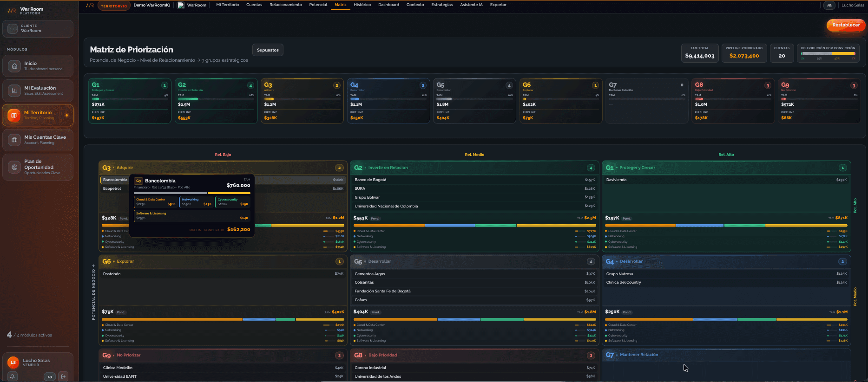Click the Exportar tab

click(498, 5)
